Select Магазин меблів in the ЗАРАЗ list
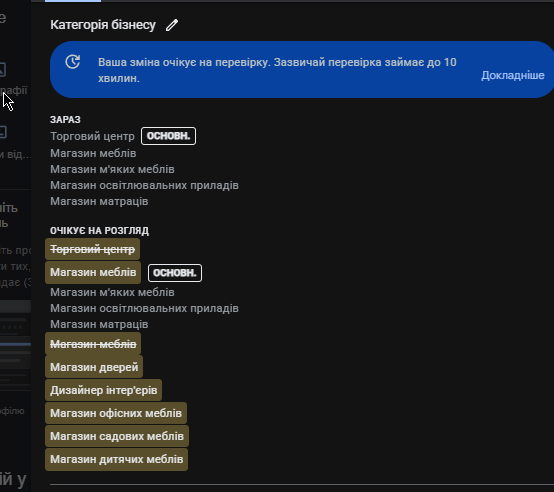The image size is (554, 492). click(93, 153)
